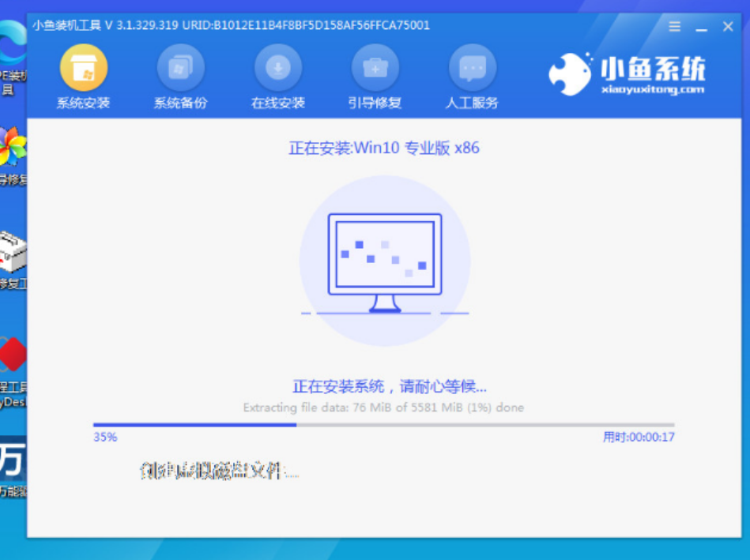Open the hamburger menu in title bar
Viewport: 750px width, 560px height.
(x=674, y=26)
